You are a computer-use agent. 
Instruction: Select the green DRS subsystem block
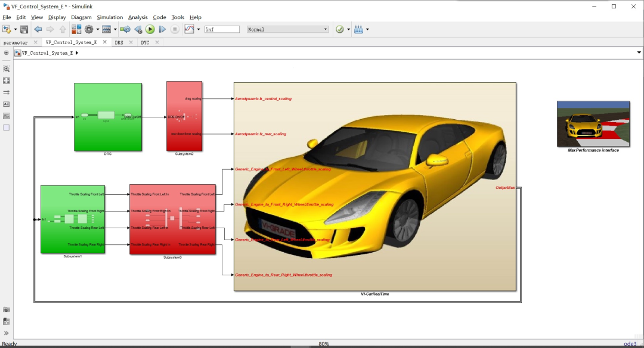(108, 117)
